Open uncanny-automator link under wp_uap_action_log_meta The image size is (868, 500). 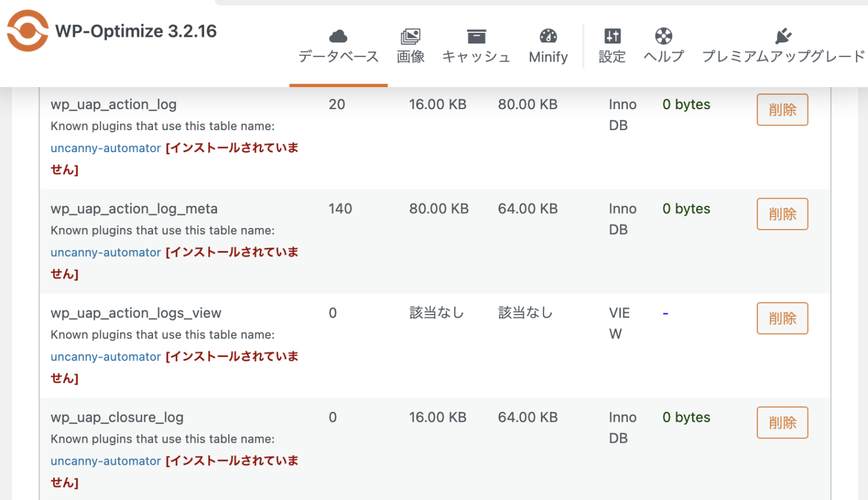(105, 252)
